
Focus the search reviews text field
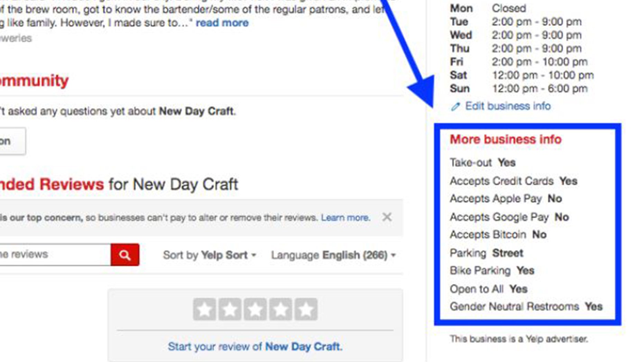[55, 255]
